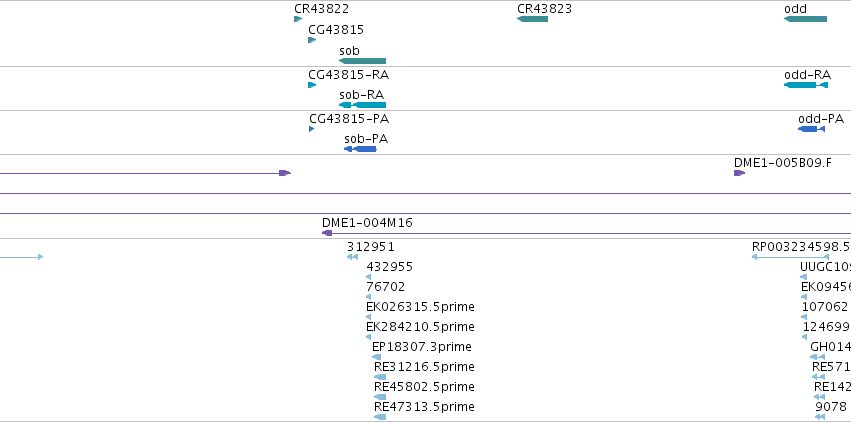
Task: Select the 124699 feature arrow
Action: click(804, 337)
